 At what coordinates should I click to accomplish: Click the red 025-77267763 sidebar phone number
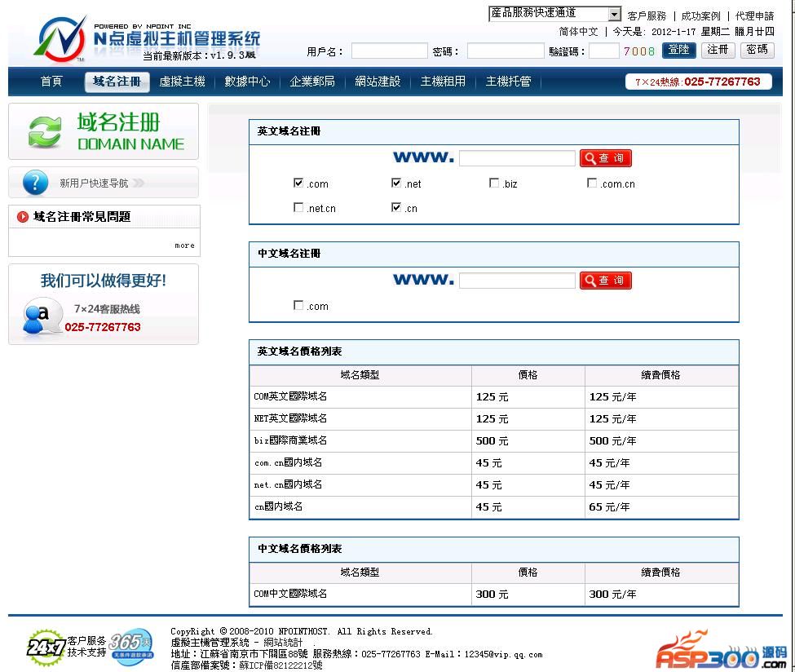(x=103, y=327)
